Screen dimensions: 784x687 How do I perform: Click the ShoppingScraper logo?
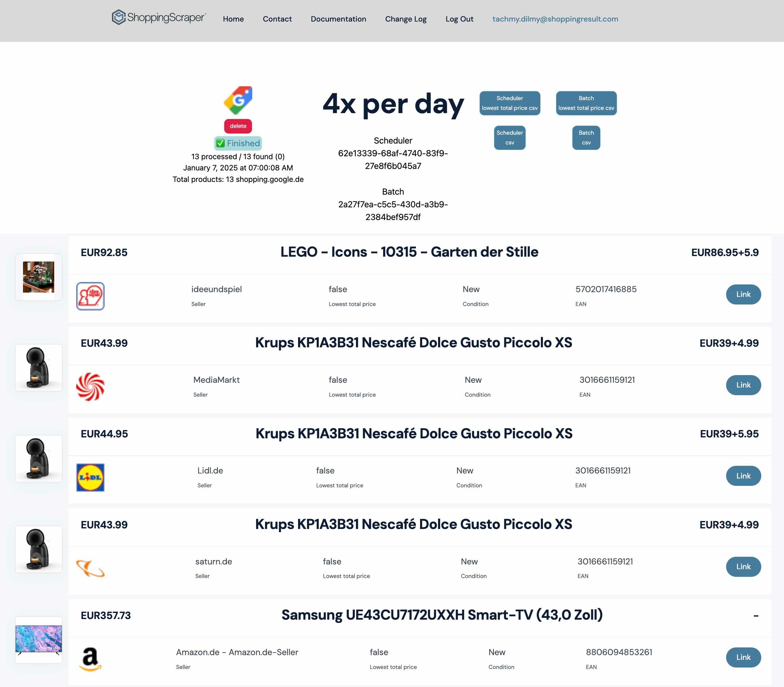point(159,18)
